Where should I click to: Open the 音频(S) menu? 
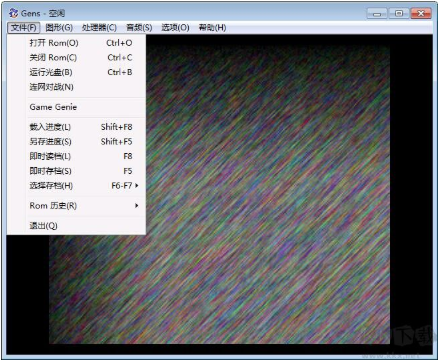(139, 27)
